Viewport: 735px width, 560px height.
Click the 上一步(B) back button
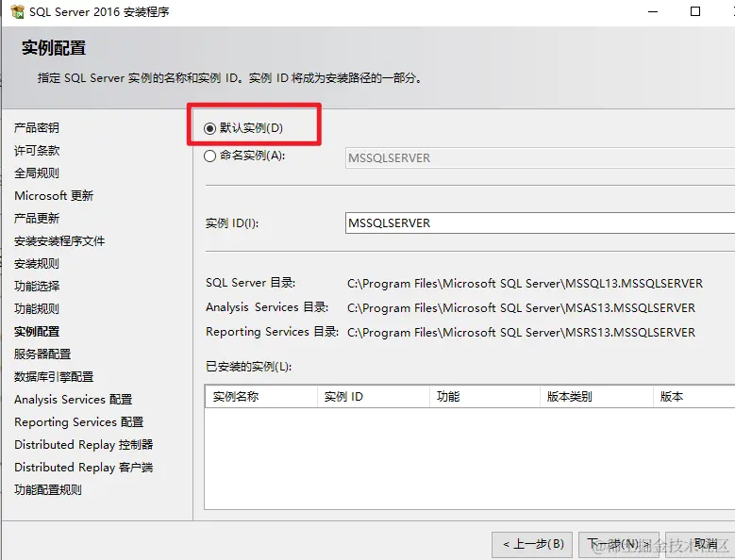coord(532,545)
